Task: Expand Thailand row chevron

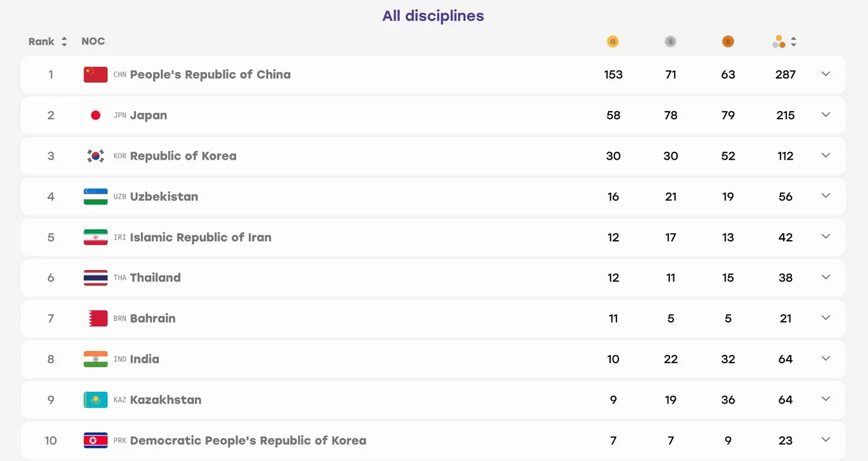Action: click(826, 277)
